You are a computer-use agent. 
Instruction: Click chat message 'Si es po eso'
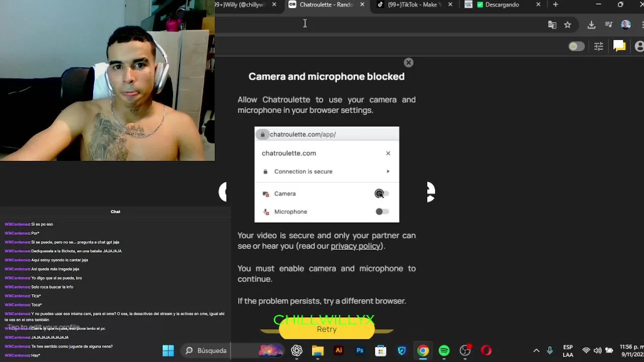[42, 224]
